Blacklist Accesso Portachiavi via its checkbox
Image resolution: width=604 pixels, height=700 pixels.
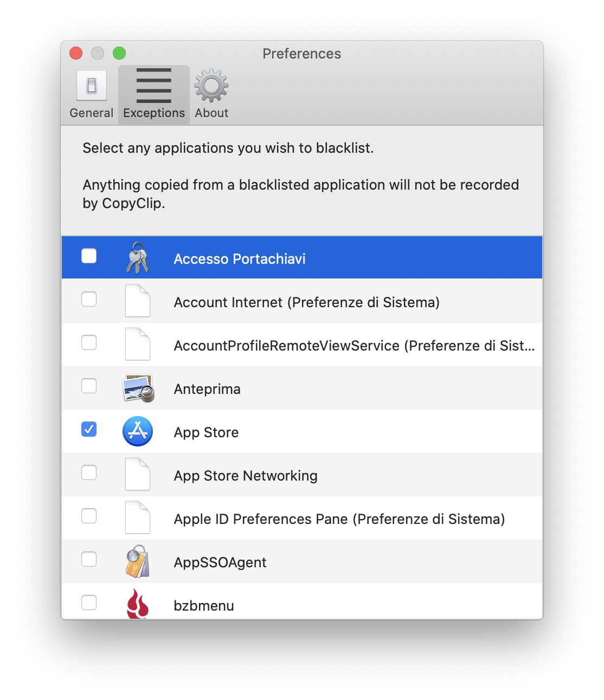89,256
